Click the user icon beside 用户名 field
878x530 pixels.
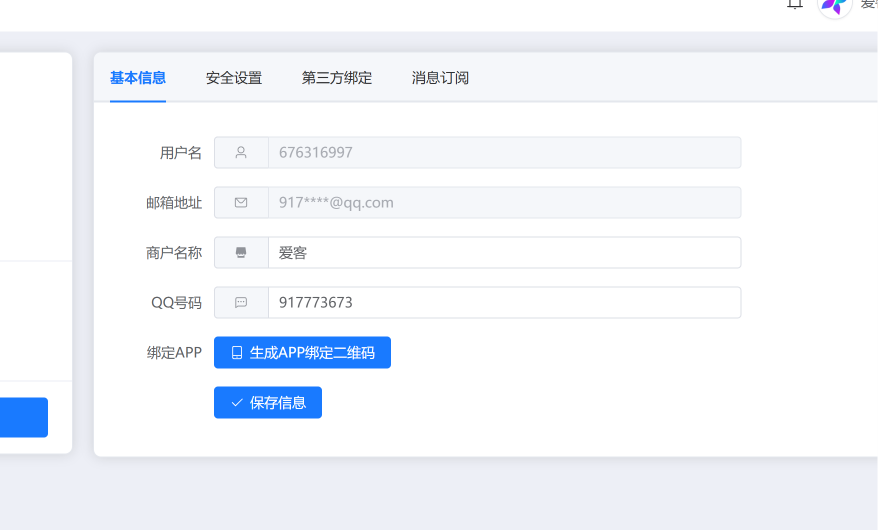tap(241, 152)
